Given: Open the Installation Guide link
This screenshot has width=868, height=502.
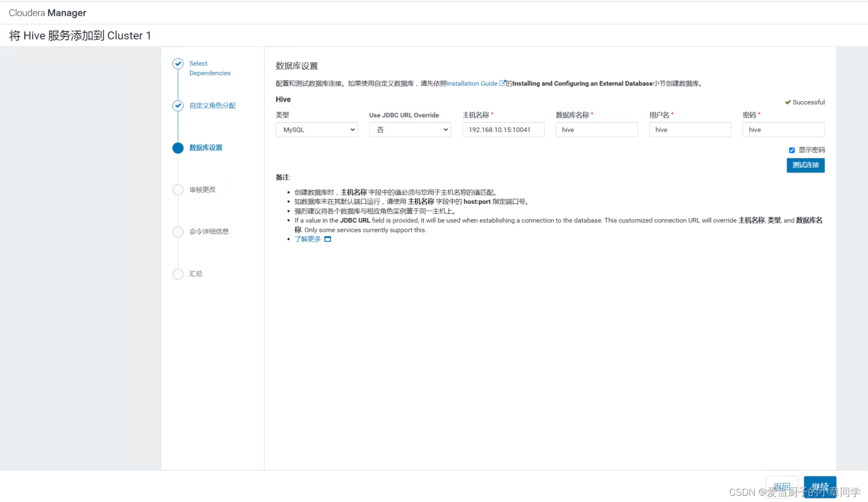Looking at the screenshot, I should [x=472, y=83].
